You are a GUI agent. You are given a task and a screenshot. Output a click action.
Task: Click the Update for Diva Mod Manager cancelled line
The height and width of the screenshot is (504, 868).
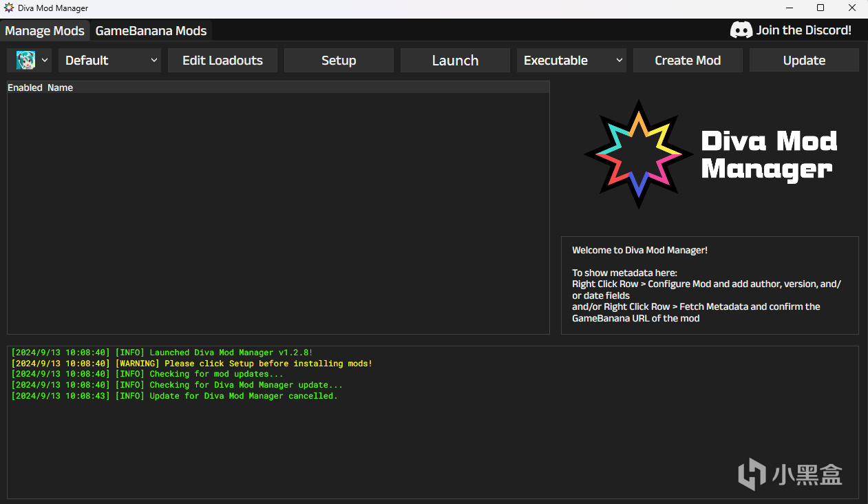pyautogui.click(x=174, y=396)
